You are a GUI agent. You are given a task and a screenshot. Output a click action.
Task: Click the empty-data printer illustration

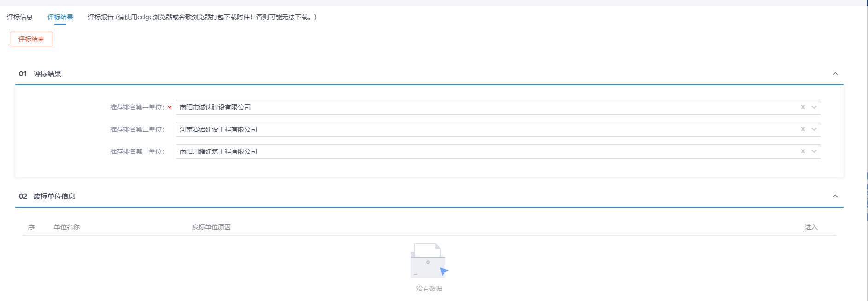[x=428, y=260]
